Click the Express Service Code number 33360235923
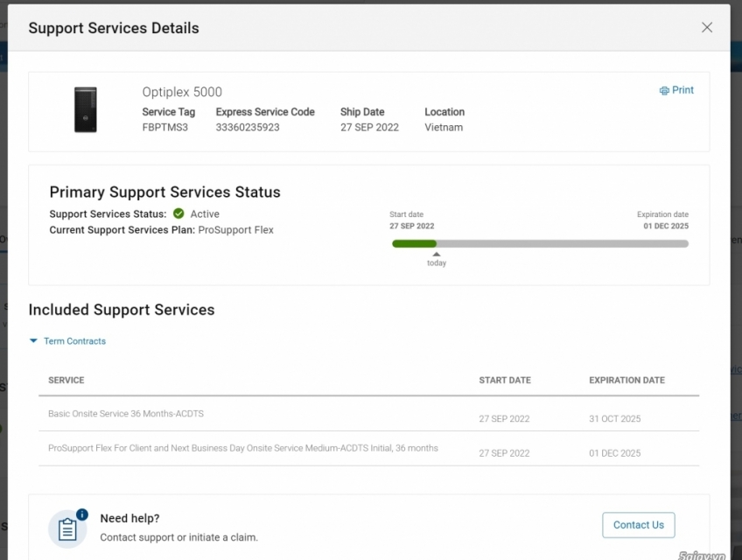The width and height of the screenshot is (742, 560). pos(248,128)
